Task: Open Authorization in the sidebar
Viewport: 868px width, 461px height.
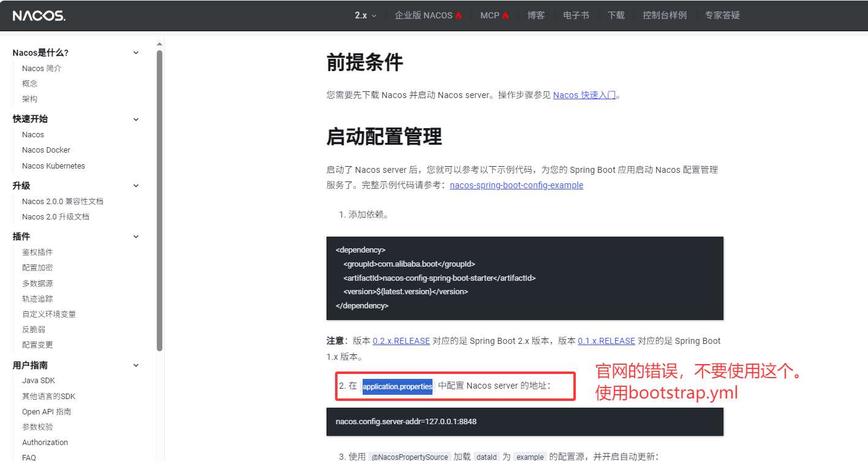Action: point(45,442)
